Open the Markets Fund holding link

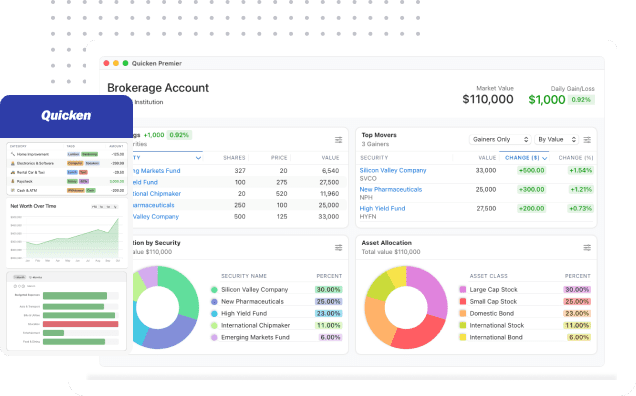(157, 171)
